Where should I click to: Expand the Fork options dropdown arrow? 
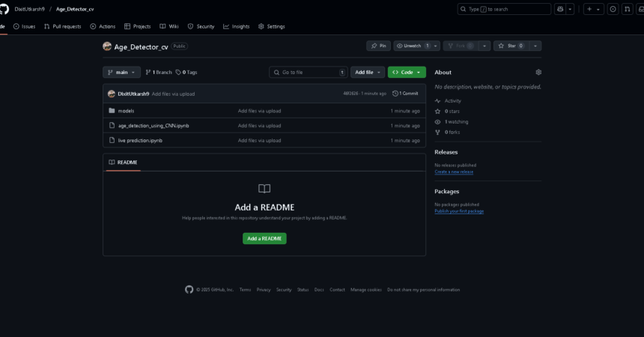[x=484, y=46]
